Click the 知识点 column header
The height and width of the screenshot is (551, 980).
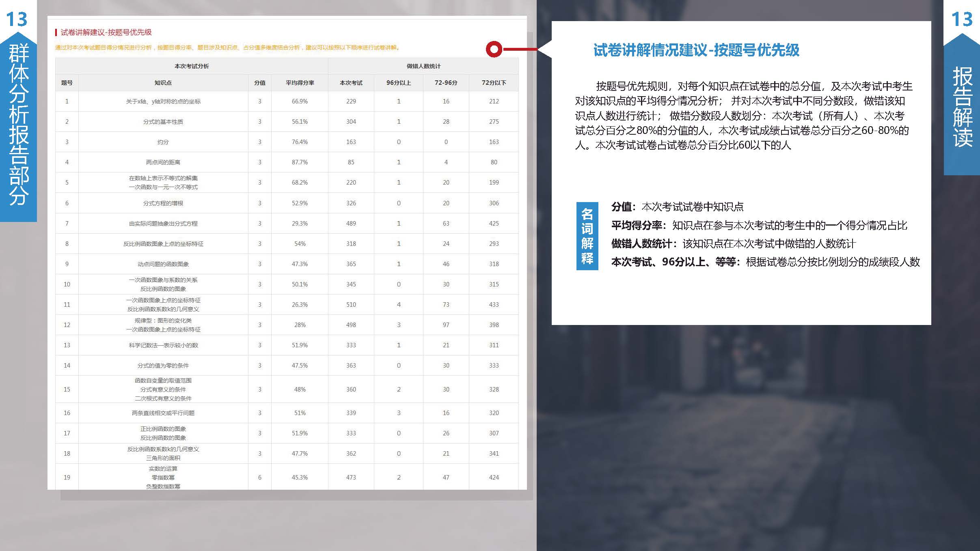(x=163, y=83)
